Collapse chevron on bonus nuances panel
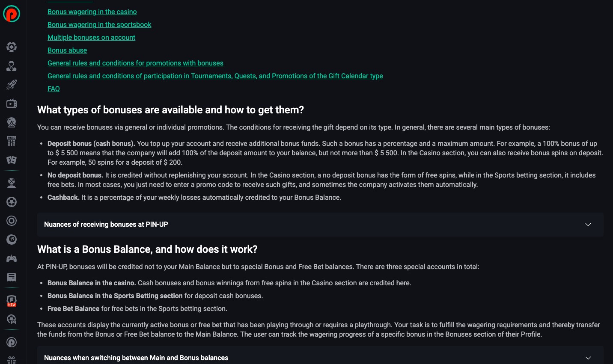 (588, 224)
